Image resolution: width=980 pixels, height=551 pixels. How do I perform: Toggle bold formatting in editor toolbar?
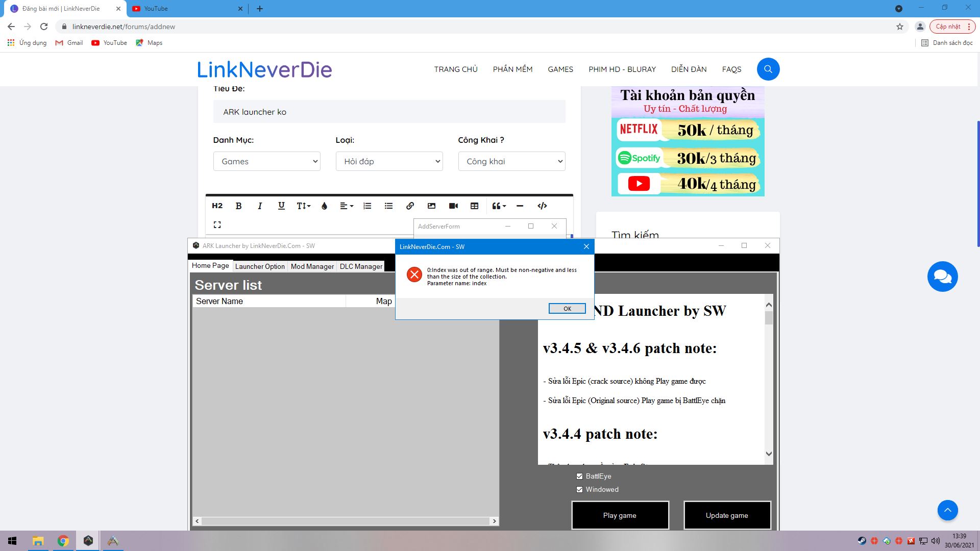pos(238,206)
